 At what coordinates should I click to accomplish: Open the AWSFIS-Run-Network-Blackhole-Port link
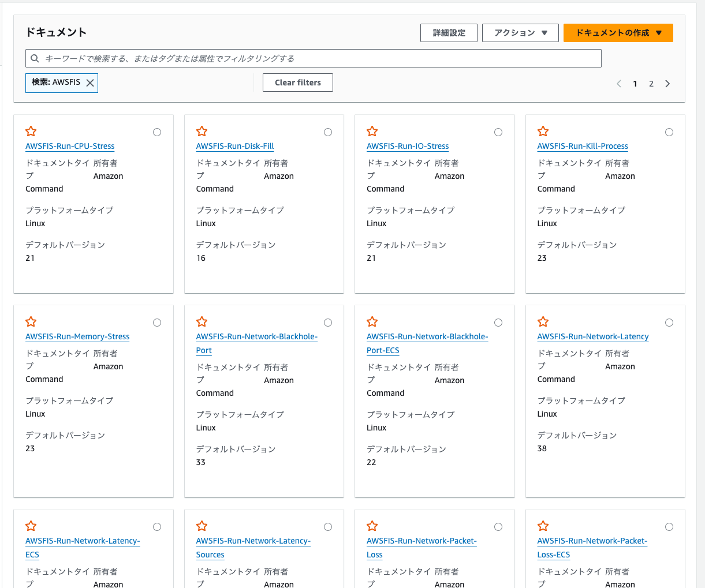pos(257,343)
